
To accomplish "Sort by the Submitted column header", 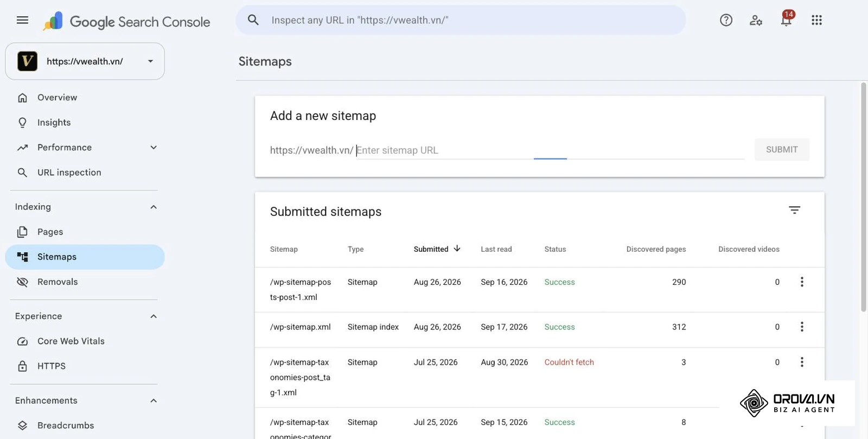I will [431, 249].
